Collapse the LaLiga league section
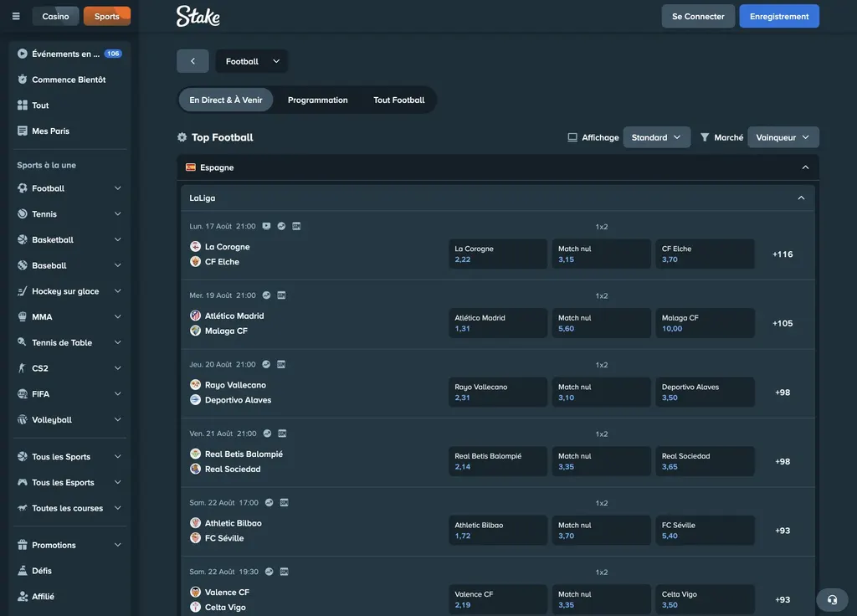857x616 pixels. (x=801, y=198)
